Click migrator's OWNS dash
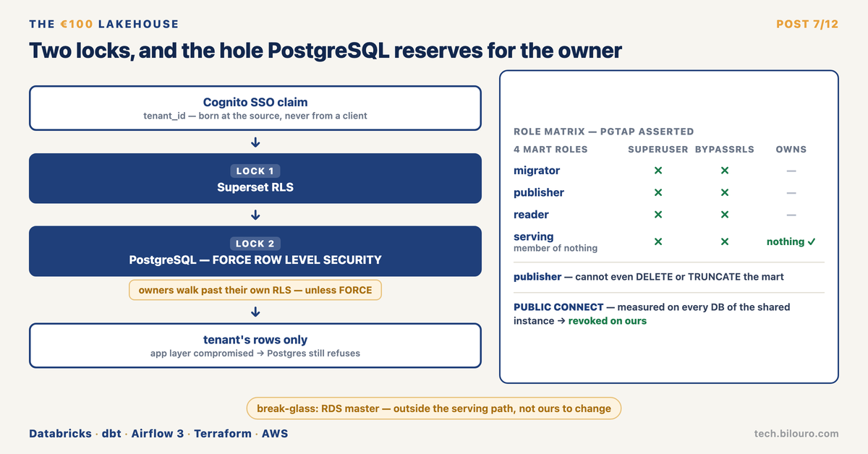The width and height of the screenshot is (868, 454). pyautogui.click(x=791, y=171)
